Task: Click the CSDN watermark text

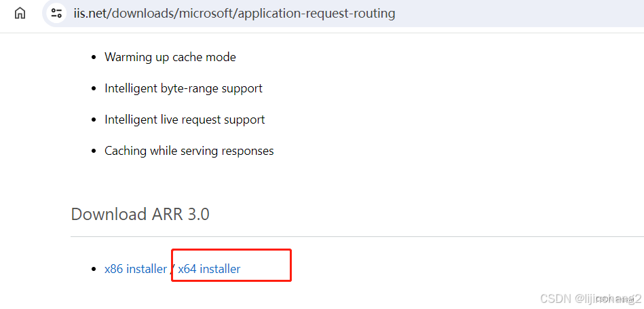Action: click(588, 298)
